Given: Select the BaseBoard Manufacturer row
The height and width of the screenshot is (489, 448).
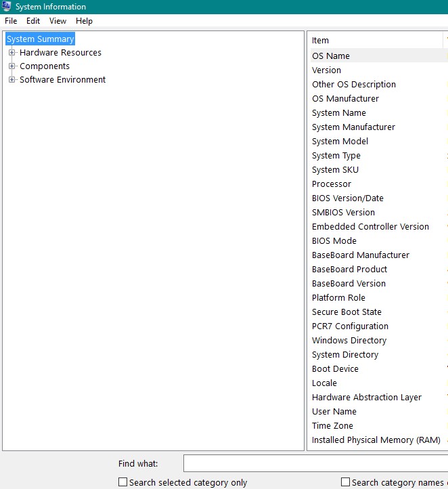Looking at the screenshot, I should point(379,255).
